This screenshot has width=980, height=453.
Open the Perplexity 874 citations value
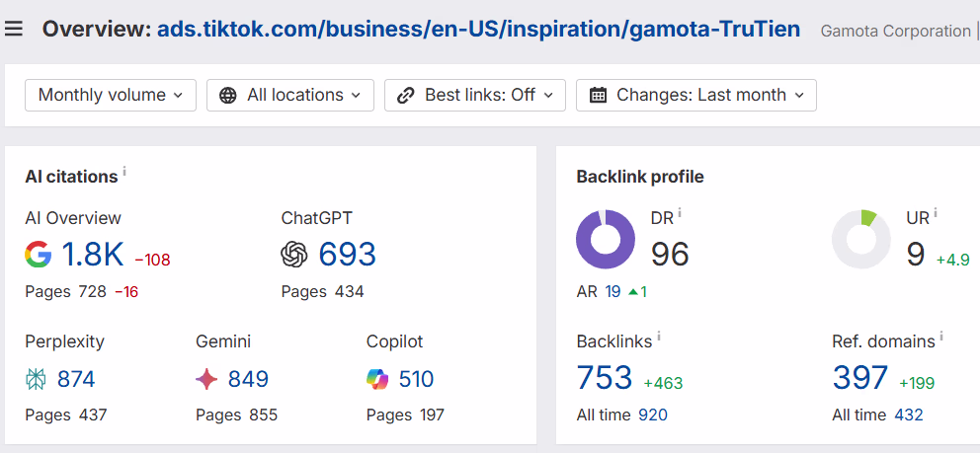tap(76, 379)
